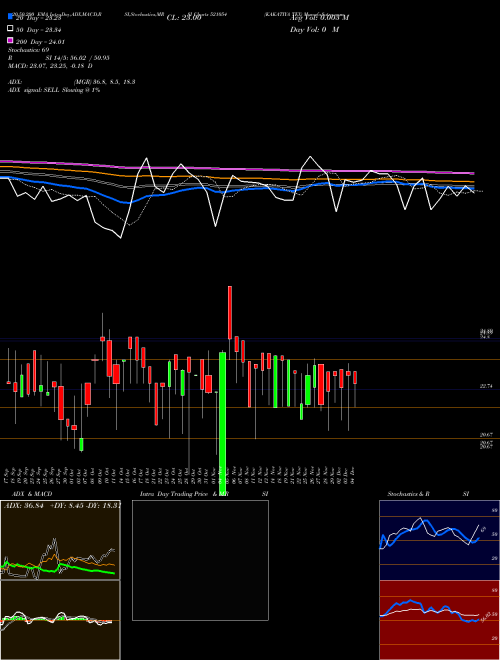
Task: Select the '200 Day - 24.01' label
Action: pyautogui.click(x=40, y=42)
